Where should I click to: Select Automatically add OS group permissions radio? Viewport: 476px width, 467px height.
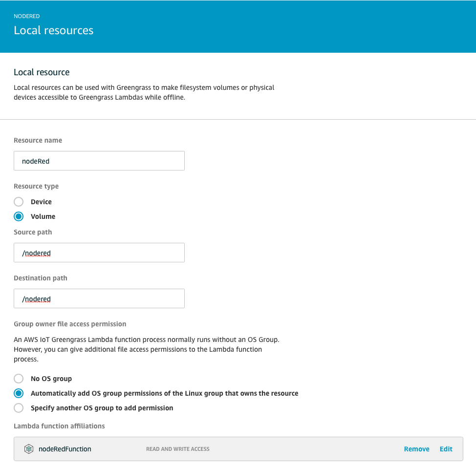tap(19, 393)
